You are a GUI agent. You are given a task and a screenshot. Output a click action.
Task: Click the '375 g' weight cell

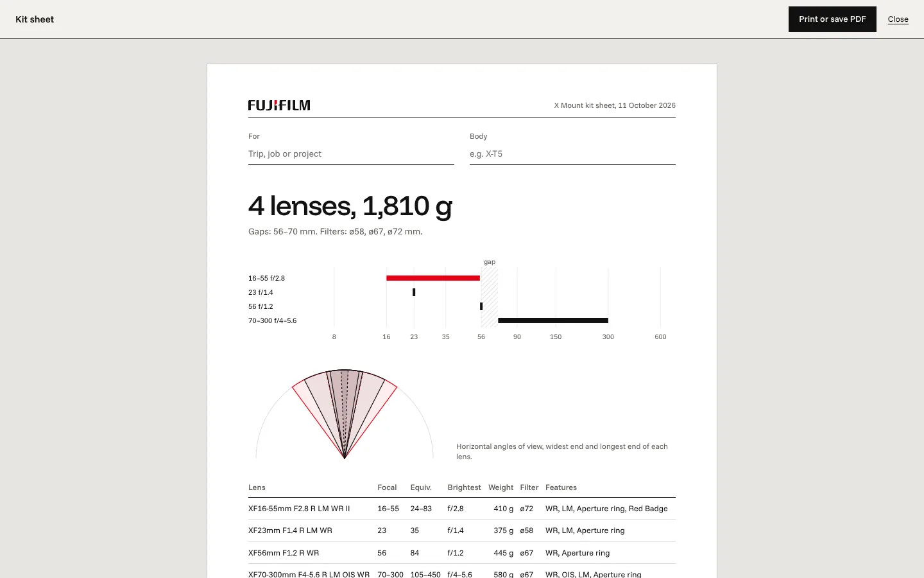coord(503,530)
